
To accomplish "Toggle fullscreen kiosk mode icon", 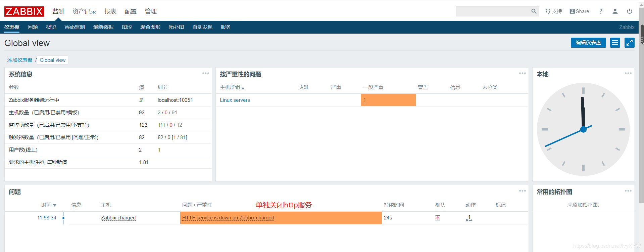I will [630, 43].
